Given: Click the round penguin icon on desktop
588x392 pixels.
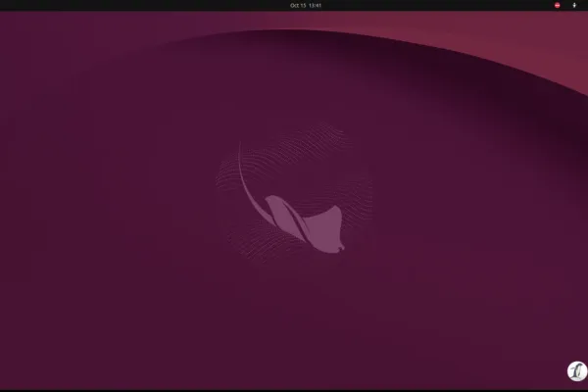Looking at the screenshot, I should (x=577, y=371).
